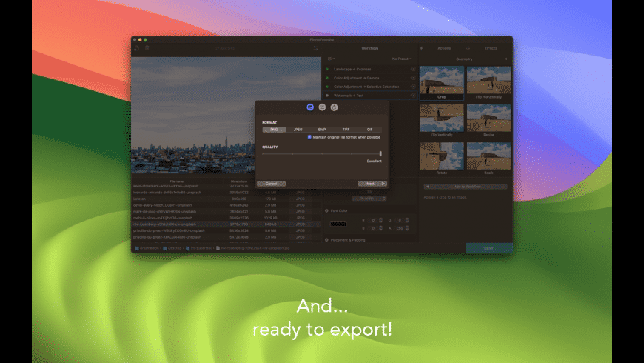Image resolution: width=644 pixels, height=363 pixels.
Task: Click the B color value stepper
Action: [380, 228]
